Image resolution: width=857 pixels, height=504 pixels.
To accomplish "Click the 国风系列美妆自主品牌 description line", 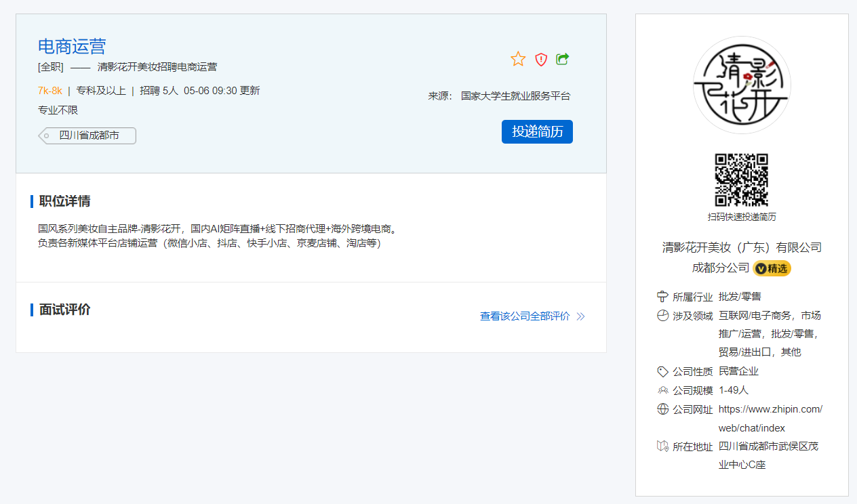I will (x=217, y=228).
